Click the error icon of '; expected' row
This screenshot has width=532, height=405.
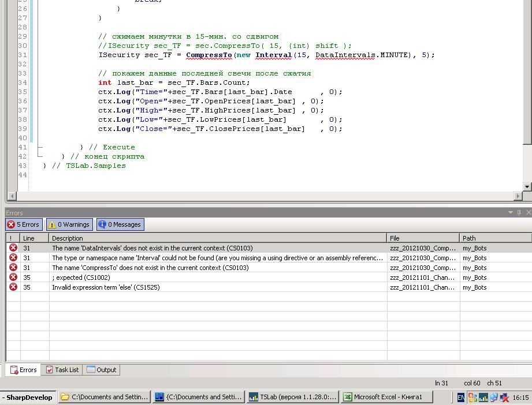[x=13, y=277]
